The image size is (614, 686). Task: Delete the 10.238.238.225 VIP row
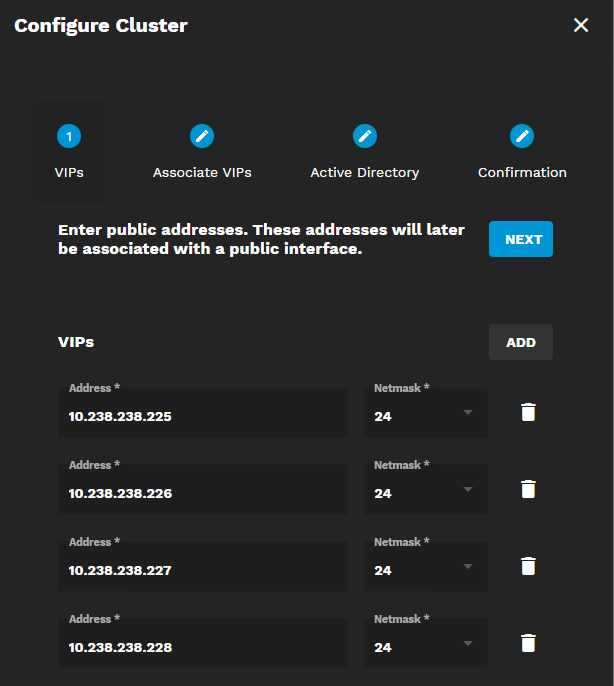tap(528, 412)
